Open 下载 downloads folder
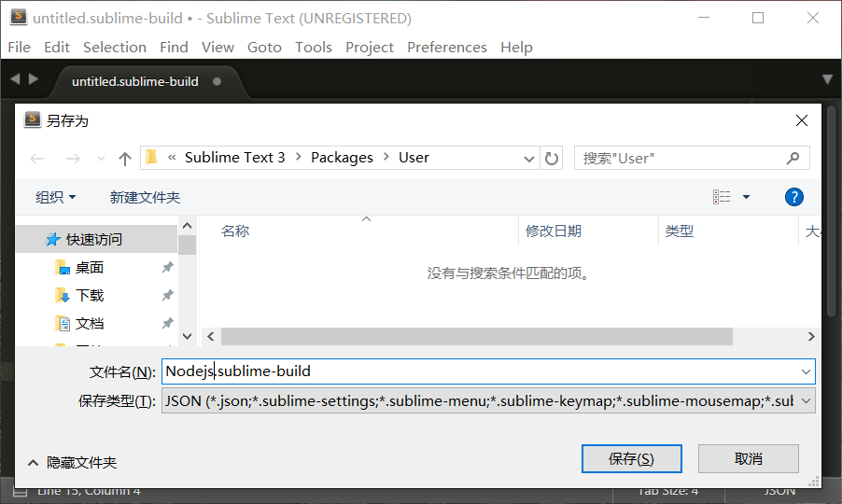 click(x=89, y=295)
